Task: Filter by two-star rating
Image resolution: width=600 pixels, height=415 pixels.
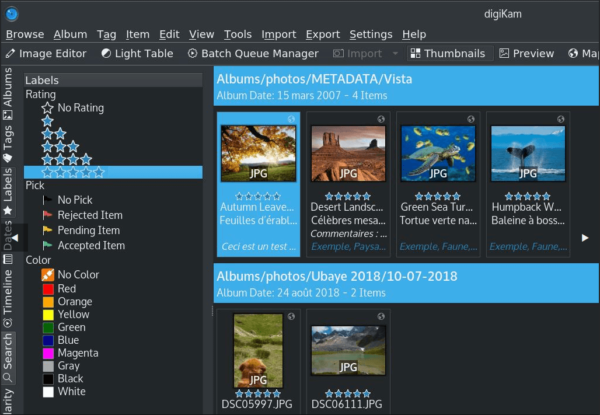Action: 54,134
